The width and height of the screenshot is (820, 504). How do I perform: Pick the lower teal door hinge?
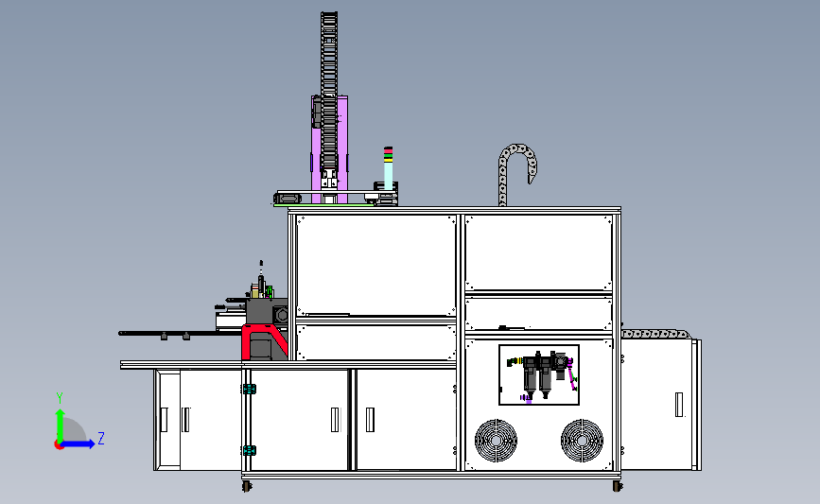click(250, 450)
